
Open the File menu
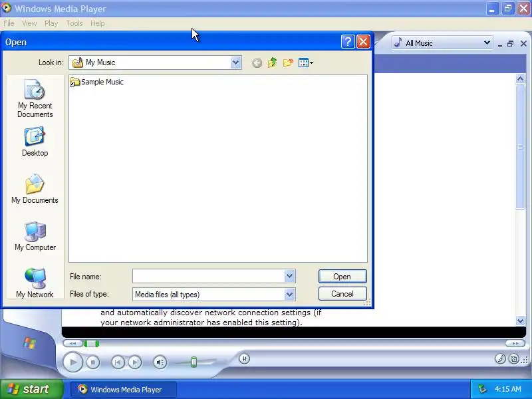[9, 23]
